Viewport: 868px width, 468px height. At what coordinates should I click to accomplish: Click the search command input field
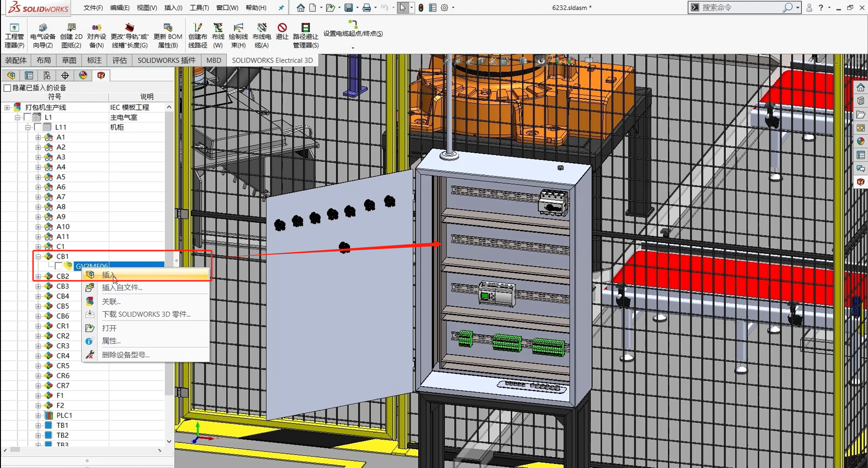click(x=739, y=8)
